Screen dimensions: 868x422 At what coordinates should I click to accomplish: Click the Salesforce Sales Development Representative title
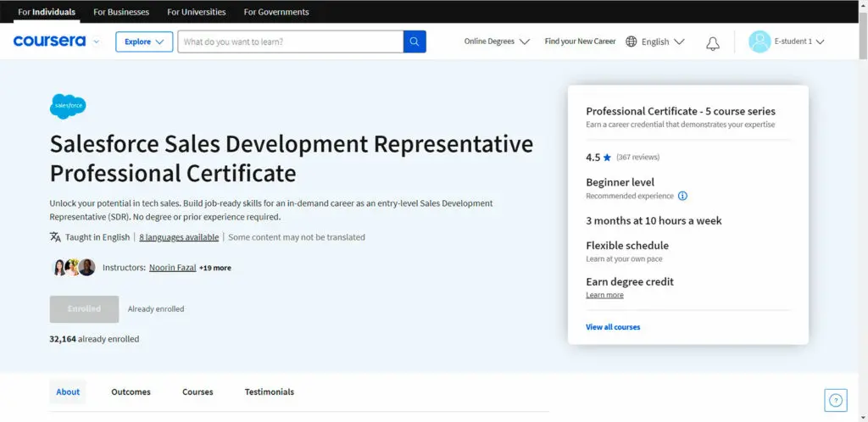tap(292, 158)
